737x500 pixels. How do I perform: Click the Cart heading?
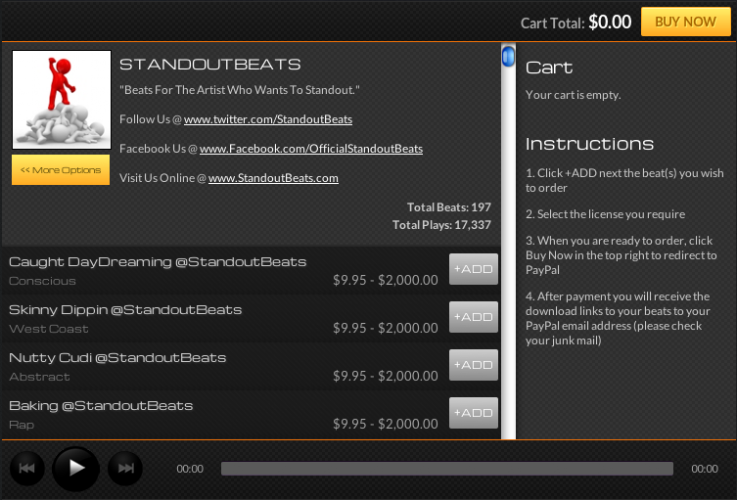point(549,68)
